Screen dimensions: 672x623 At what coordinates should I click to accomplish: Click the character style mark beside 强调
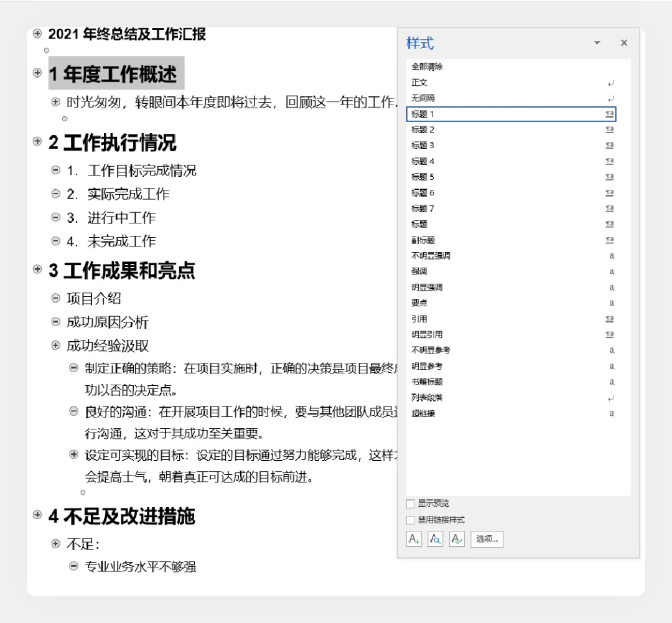point(612,271)
